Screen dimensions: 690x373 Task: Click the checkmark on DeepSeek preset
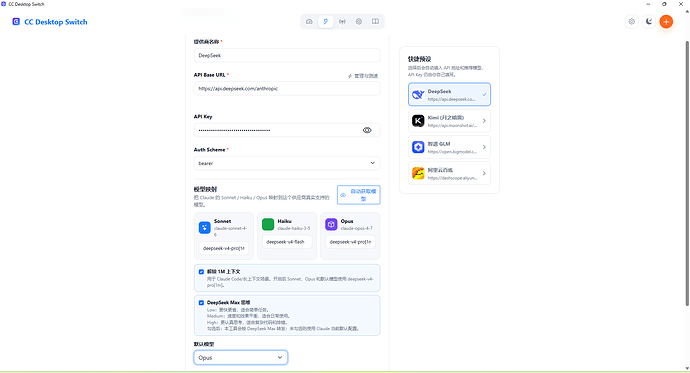coord(484,95)
